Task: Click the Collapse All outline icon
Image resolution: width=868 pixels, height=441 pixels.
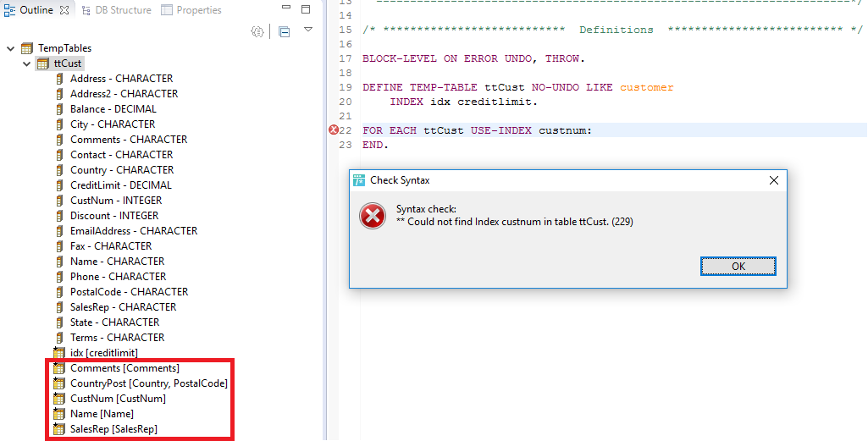Action: click(x=285, y=32)
